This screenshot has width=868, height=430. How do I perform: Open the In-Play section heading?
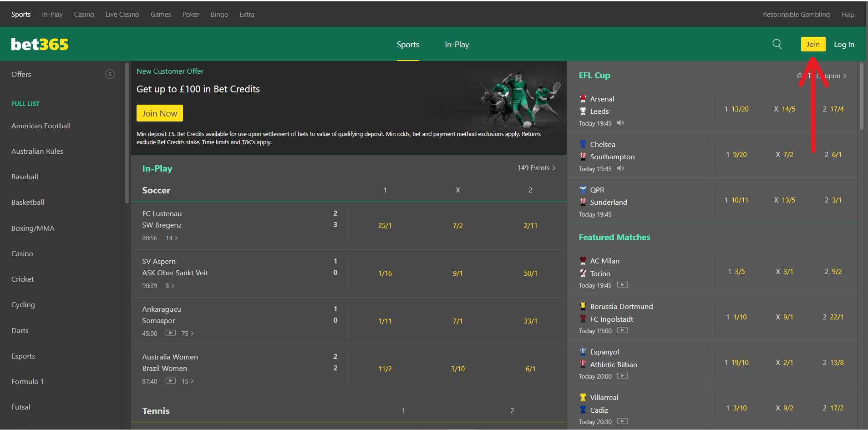(157, 169)
